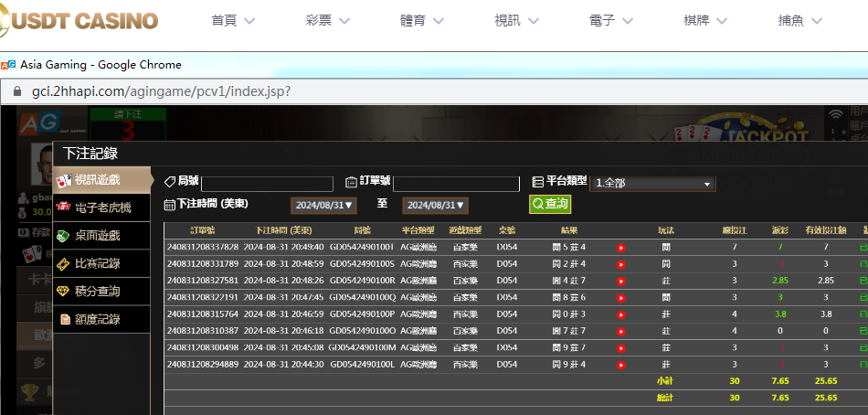The height and width of the screenshot is (415, 868).
Task: Expand the 平台類型 platform type dropdown
Action: pyautogui.click(x=652, y=184)
